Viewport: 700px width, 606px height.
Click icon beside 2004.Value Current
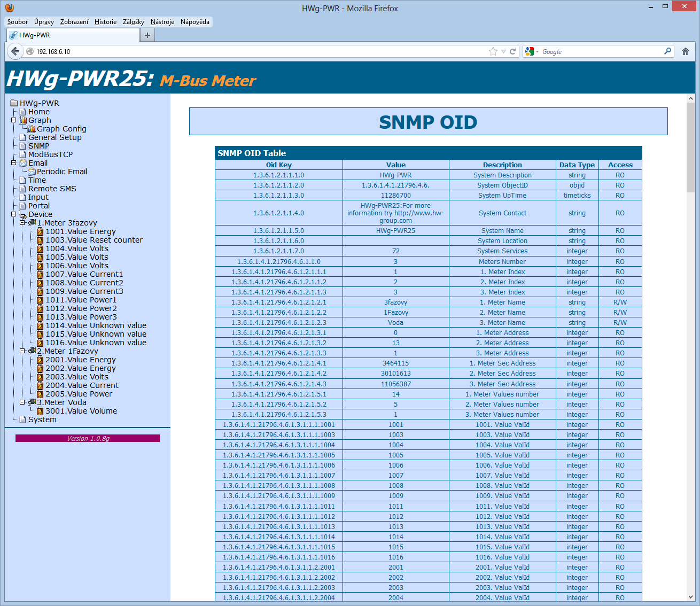(40, 385)
